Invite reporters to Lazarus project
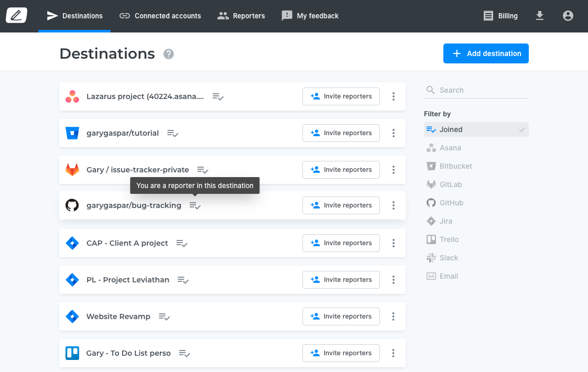 341,96
